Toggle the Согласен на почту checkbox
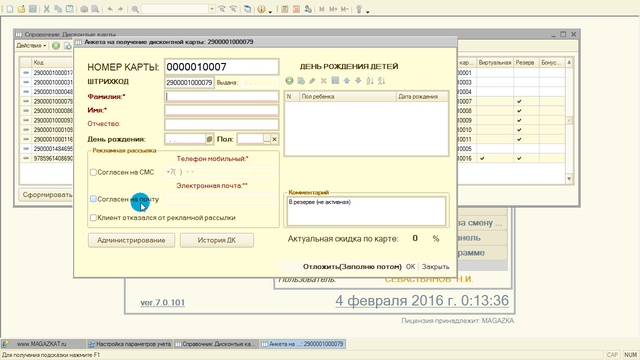Screen dimensions: 640x360 tap(93, 199)
